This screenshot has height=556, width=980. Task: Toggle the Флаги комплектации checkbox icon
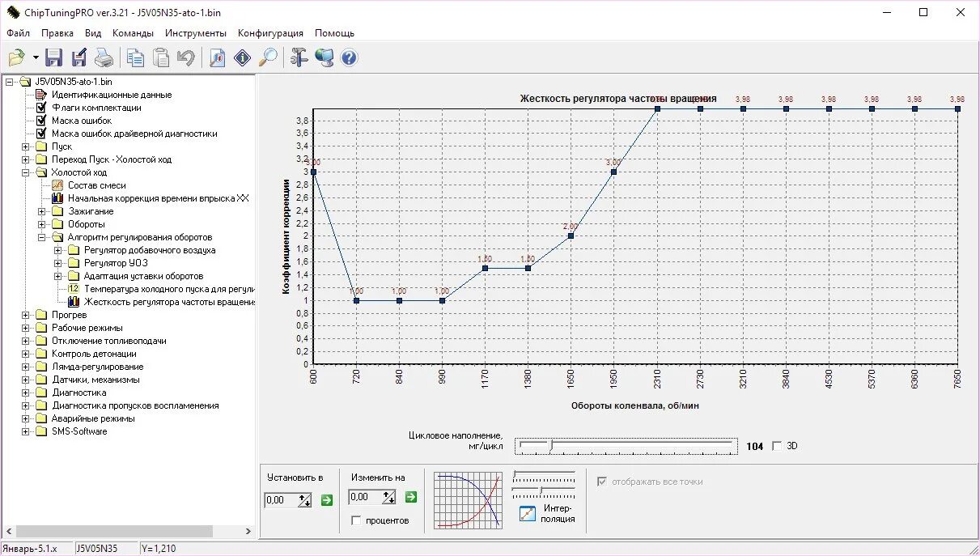click(x=42, y=108)
